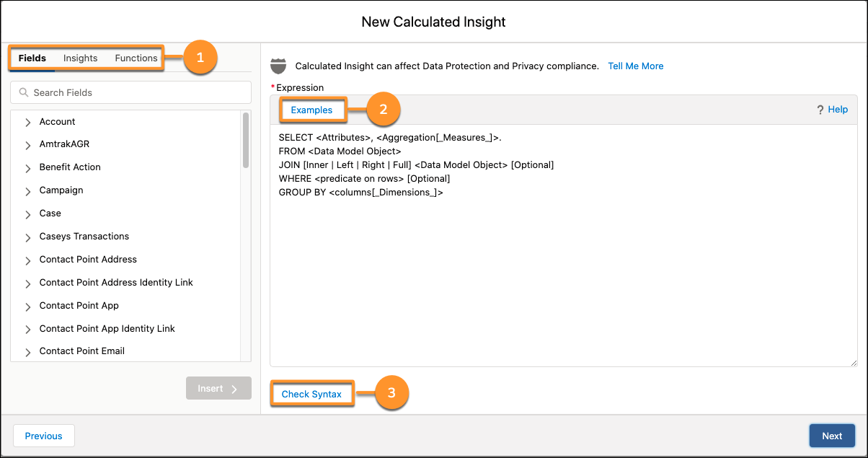This screenshot has width=868, height=458.
Task: Expand the Benefit Action chevron
Action: point(28,167)
